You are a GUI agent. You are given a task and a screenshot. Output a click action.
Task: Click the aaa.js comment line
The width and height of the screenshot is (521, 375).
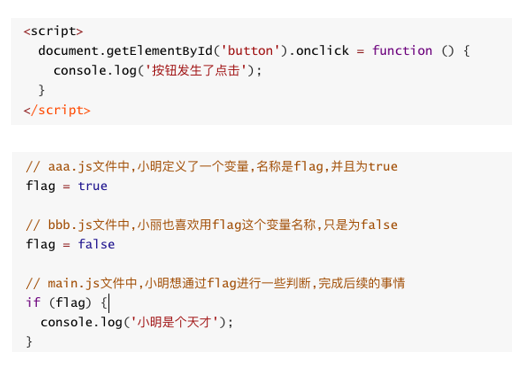pyautogui.click(x=211, y=166)
